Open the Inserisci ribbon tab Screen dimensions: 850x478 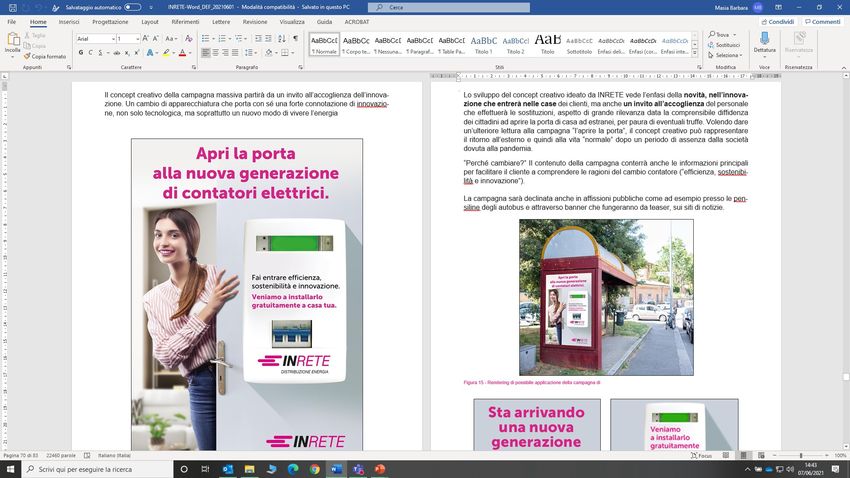pyautogui.click(x=69, y=21)
